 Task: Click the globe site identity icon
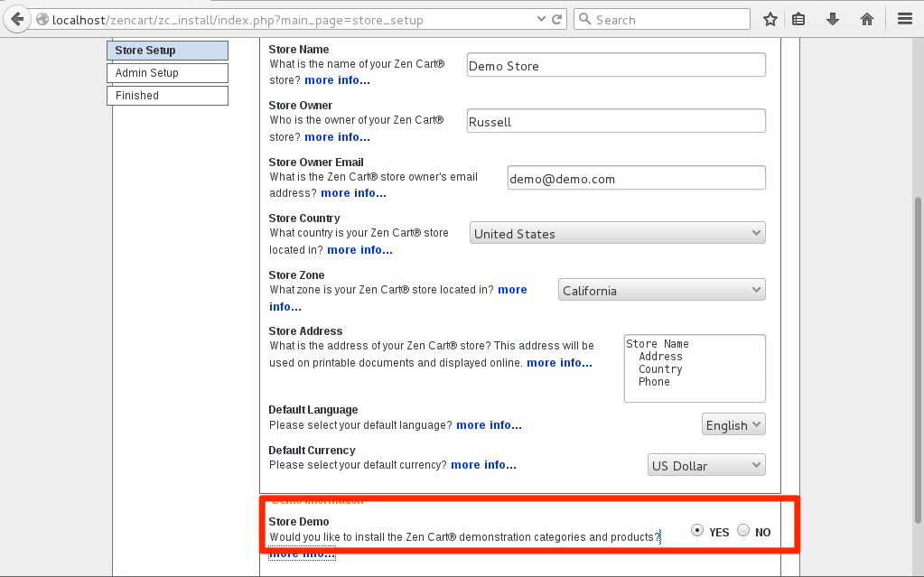click(x=42, y=20)
